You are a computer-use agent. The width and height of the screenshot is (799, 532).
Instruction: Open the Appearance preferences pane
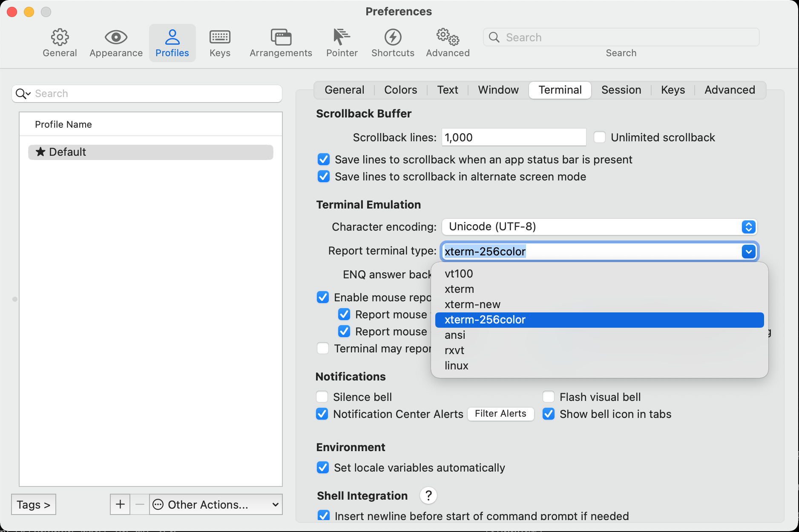116,43
